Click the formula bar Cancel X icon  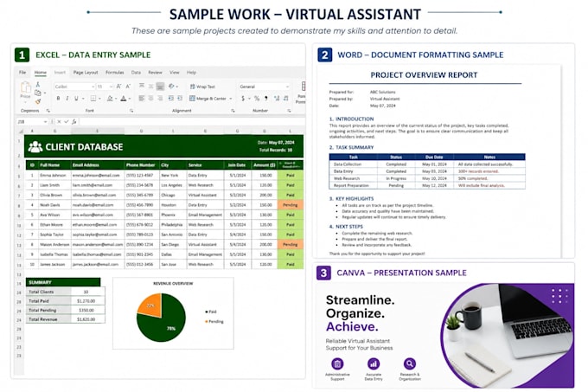point(59,121)
